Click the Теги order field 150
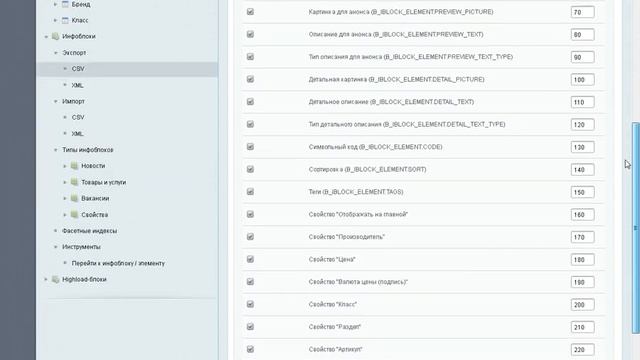640x360 pixels. pos(582,192)
